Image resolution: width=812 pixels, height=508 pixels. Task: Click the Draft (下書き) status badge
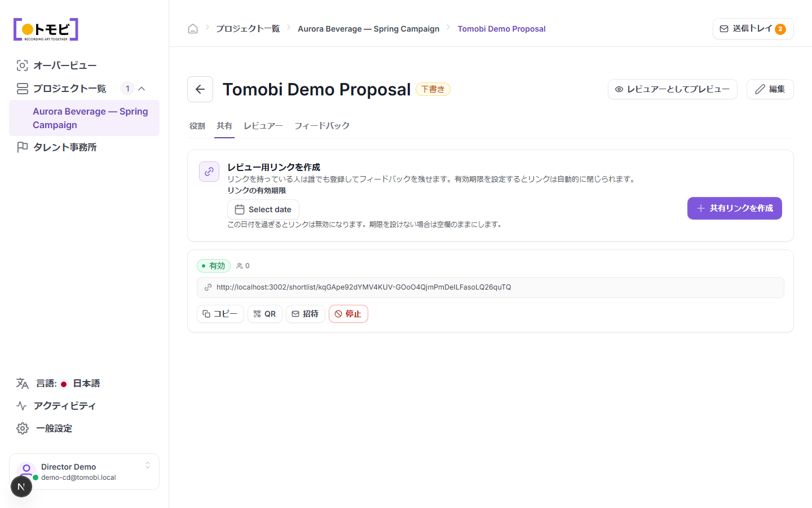point(433,89)
